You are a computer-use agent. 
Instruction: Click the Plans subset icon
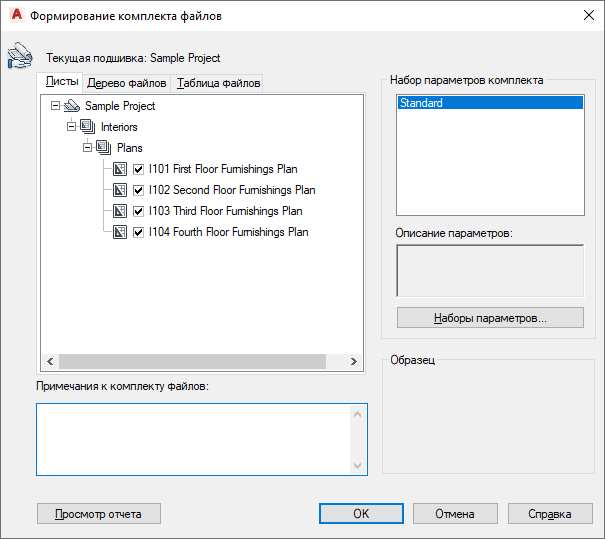click(x=103, y=148)
